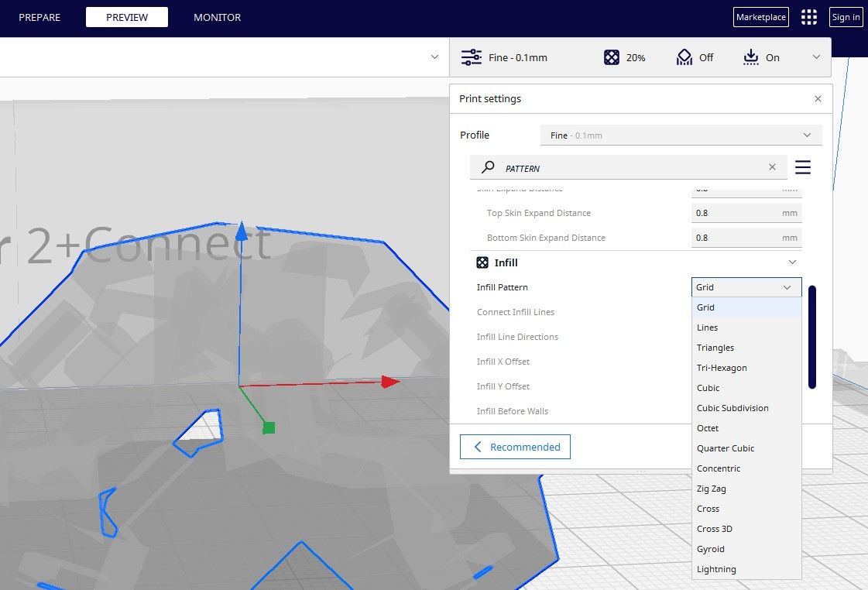Open the Marketplace
868x590 pixels.
click(x=760, y=17)
